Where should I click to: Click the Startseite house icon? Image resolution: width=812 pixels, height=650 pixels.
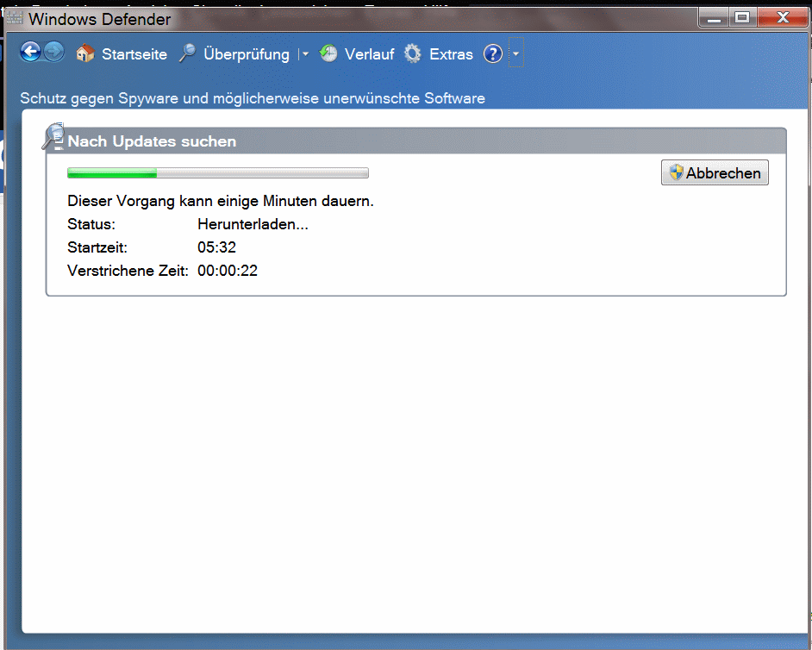[x=85, y=53]
